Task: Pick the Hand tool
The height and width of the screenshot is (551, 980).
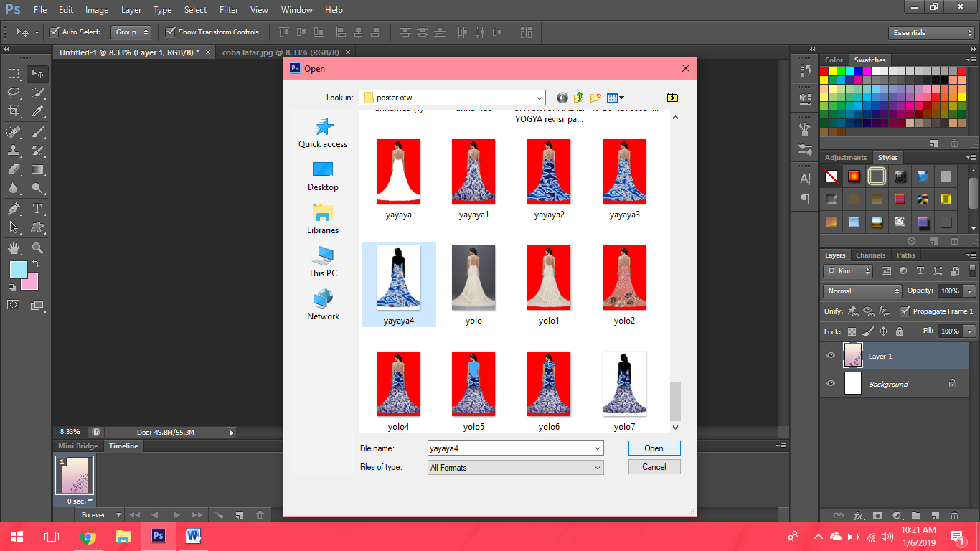Action: 13,248
